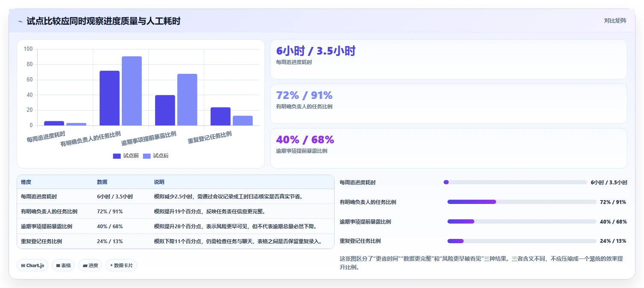Click the 维度 column header
644x288 pixels.
point(26,182)
